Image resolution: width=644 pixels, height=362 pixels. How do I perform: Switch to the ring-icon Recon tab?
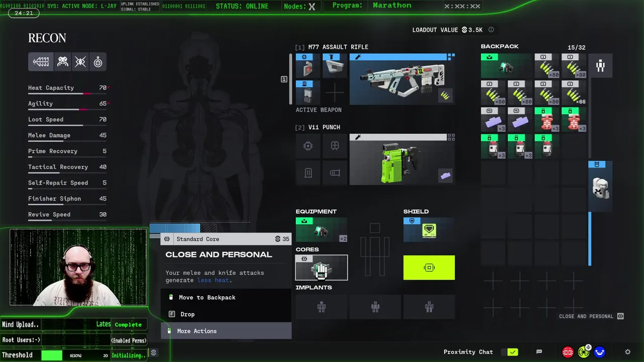(98, 62)
